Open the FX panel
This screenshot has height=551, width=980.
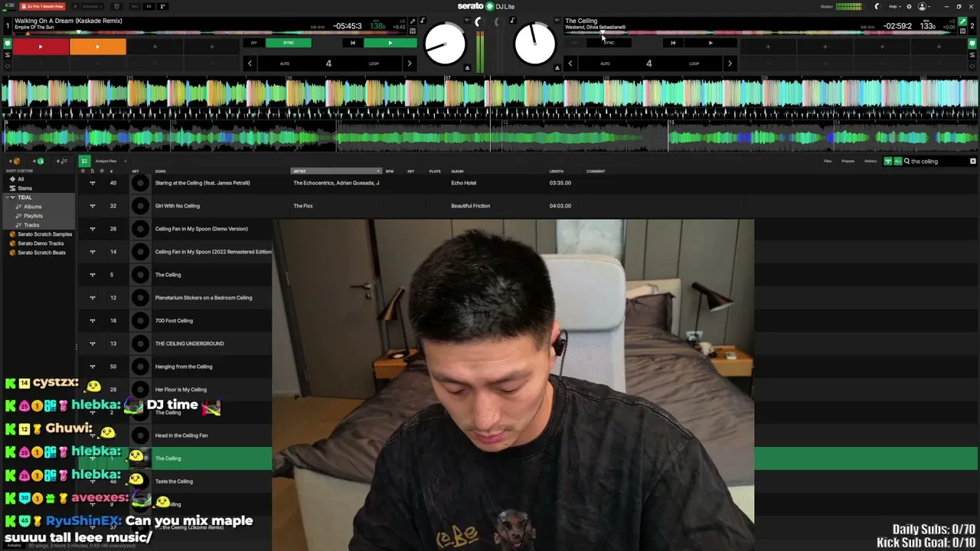click(x=149, y=6)
